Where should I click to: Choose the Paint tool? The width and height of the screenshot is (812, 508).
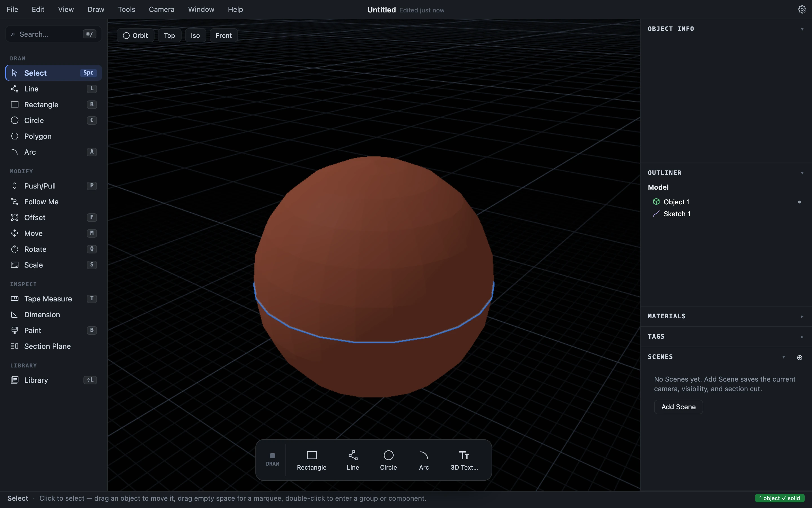(54, 330)
